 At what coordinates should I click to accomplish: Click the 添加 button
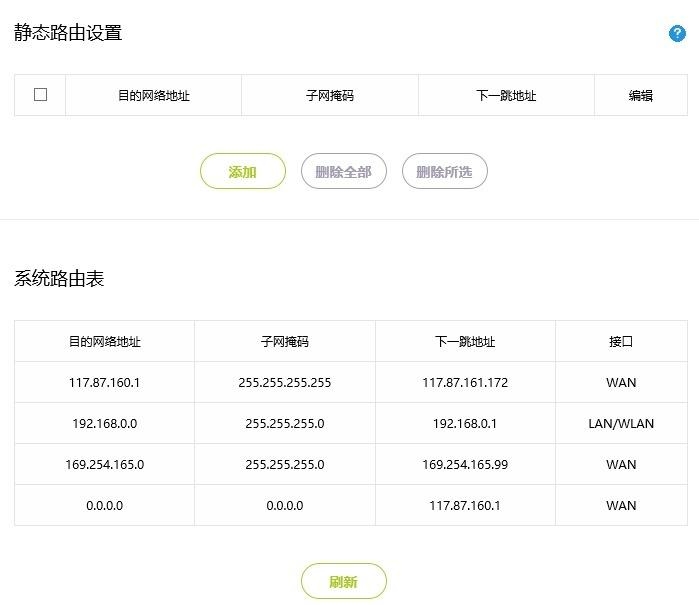(243, 171)
